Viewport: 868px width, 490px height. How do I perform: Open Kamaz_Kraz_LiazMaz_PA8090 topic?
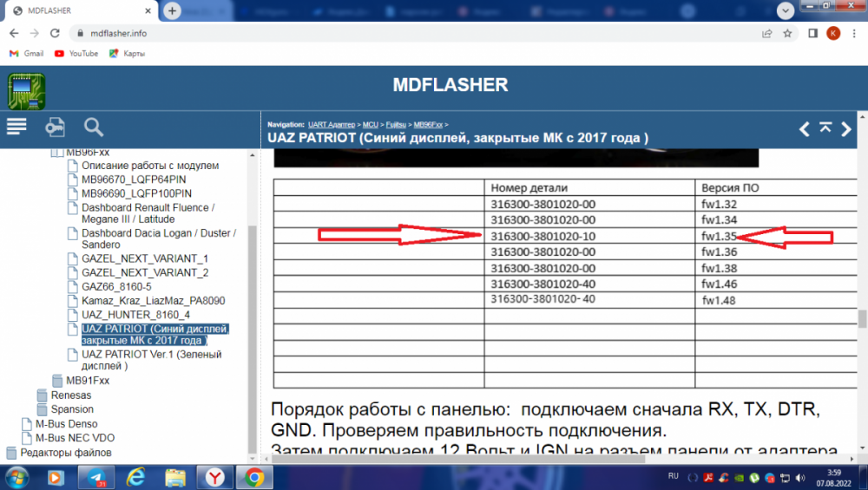click(154, 301)
